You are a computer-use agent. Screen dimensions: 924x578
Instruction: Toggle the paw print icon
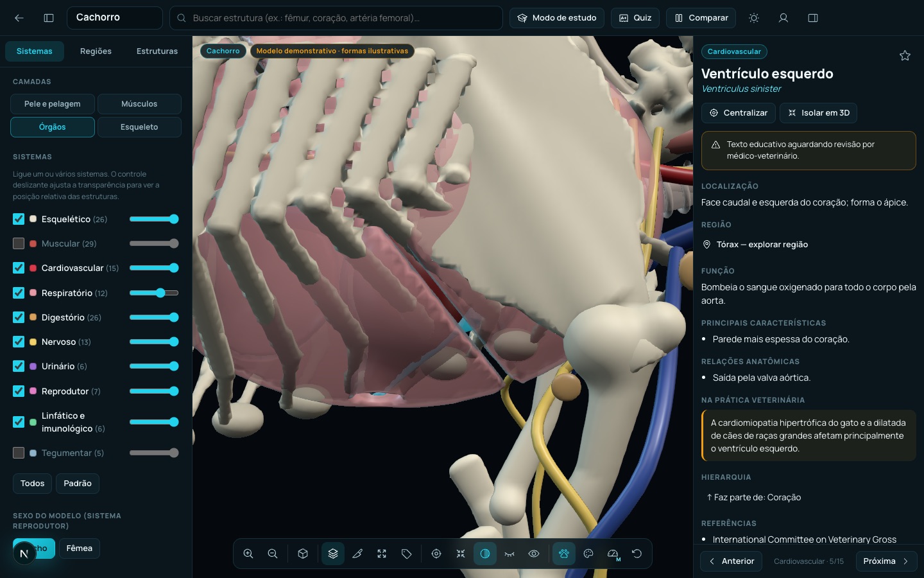tap(564, 554)
